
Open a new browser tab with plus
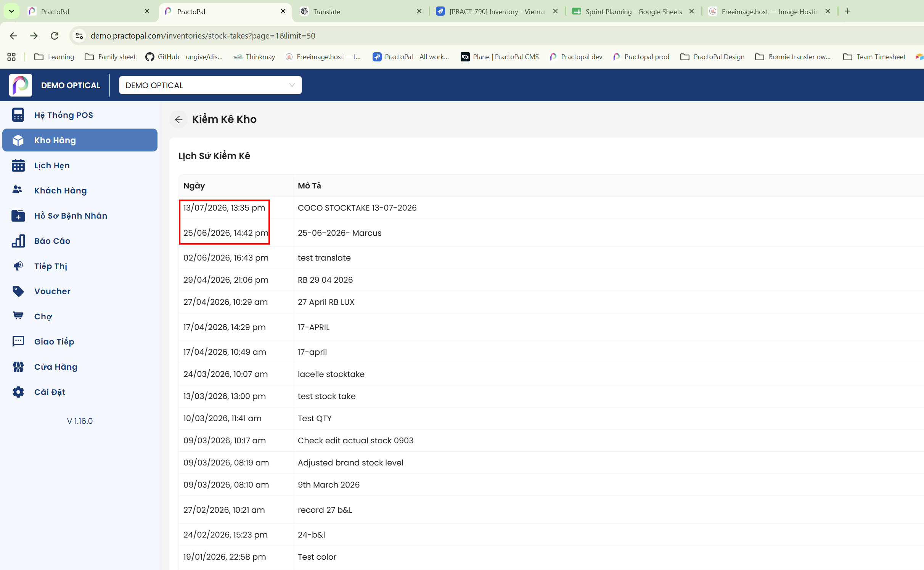tap(848, 11)
